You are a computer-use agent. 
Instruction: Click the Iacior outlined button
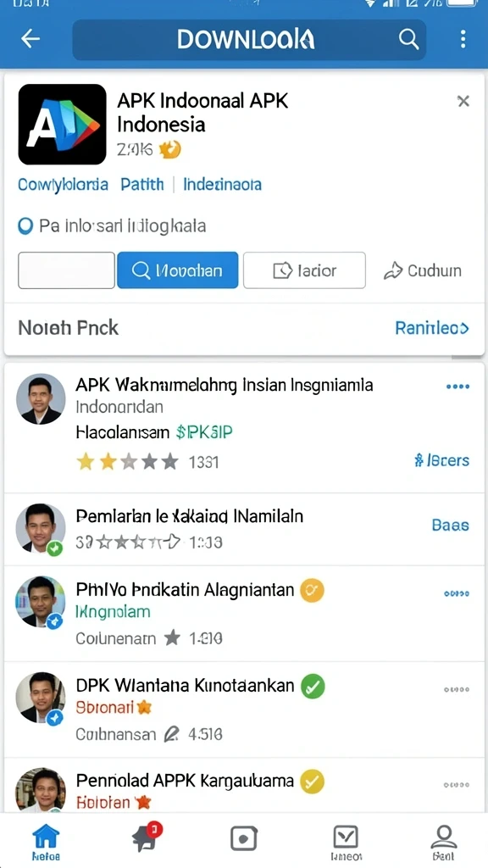tap(304, 270)
